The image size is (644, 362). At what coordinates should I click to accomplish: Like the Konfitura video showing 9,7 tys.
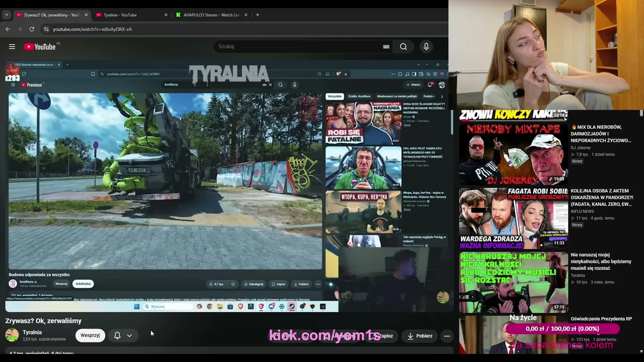point(217,284)
